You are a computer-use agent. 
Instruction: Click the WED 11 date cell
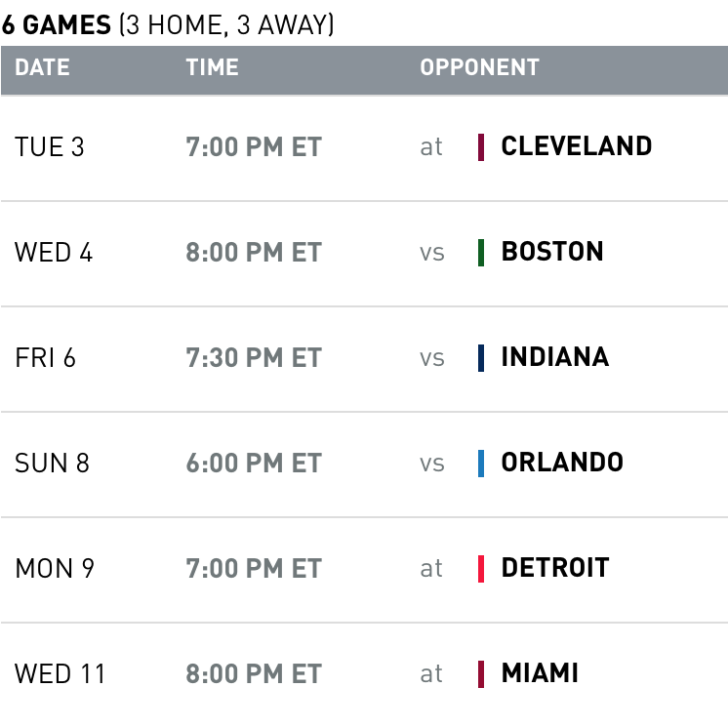(61, 674)
